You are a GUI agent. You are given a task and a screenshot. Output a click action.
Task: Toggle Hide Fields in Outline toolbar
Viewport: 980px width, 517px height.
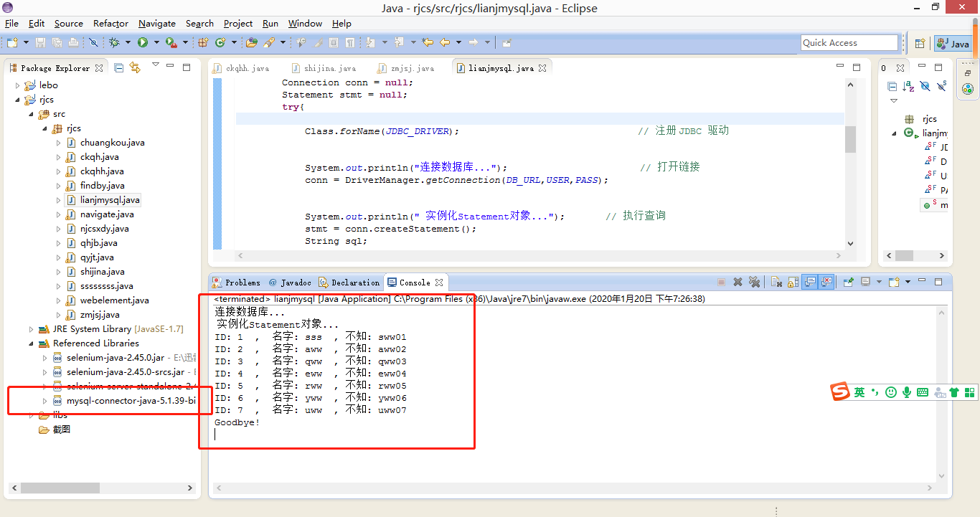click(x=925, y=86)
